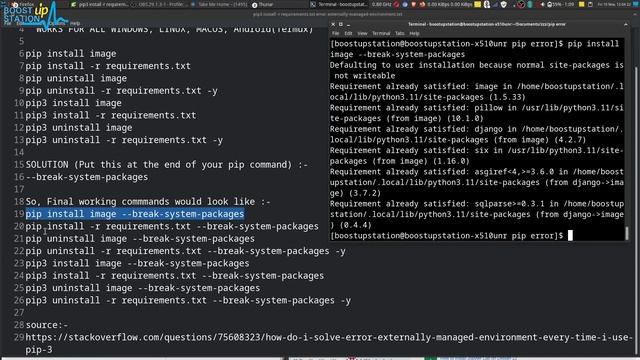Open the text editor's Help menu
Viewport: 640px width, 360px height.
[75, 23]
